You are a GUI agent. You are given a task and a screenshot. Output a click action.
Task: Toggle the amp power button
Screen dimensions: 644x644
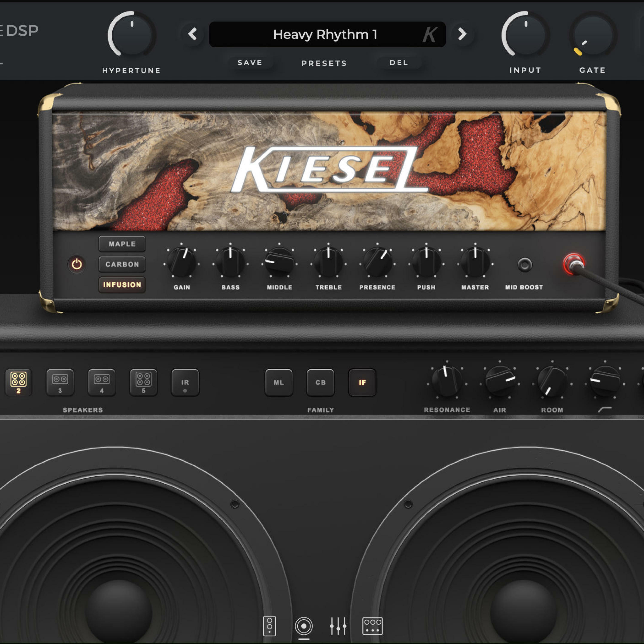[77, 264]
